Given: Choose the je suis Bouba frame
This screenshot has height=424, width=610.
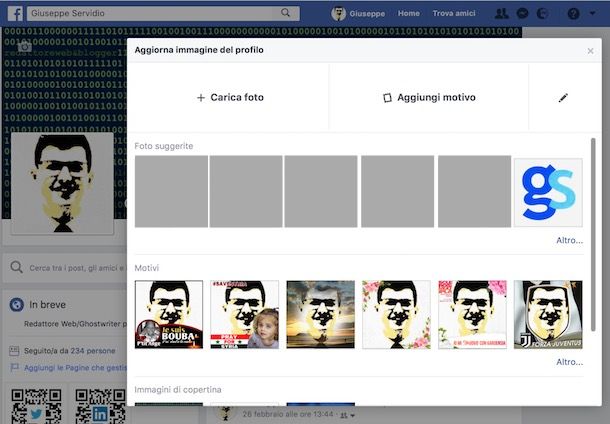Looking at the screenshot, I should click(x=169, y=314).
